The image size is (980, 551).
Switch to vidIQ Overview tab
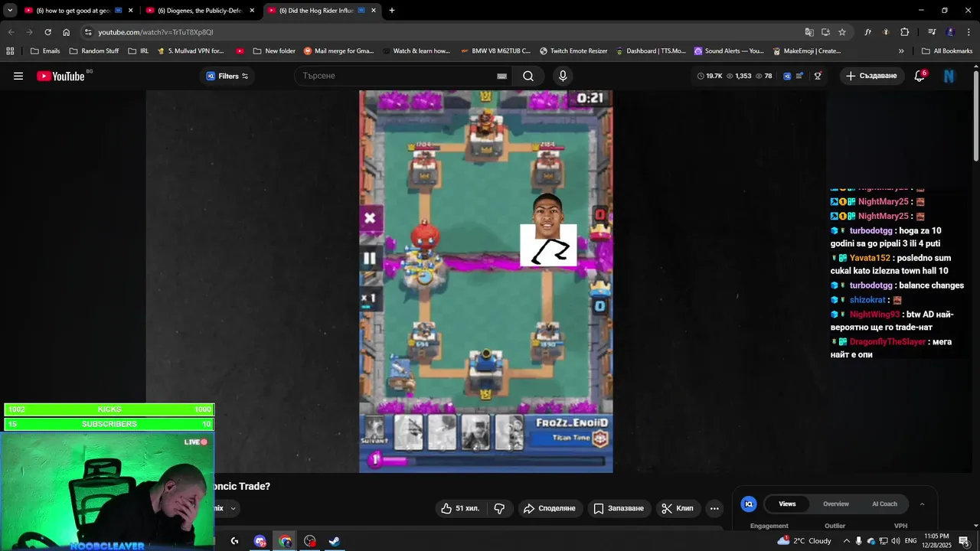[836, 504]
